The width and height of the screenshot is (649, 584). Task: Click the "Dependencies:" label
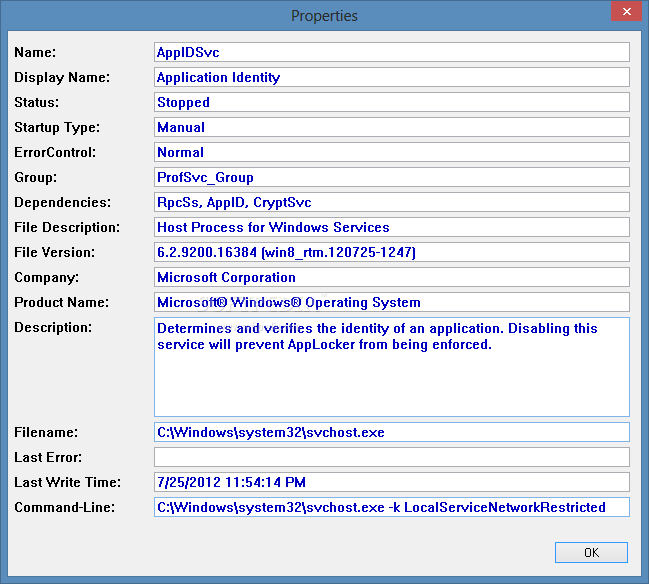(x=62, y=202)
